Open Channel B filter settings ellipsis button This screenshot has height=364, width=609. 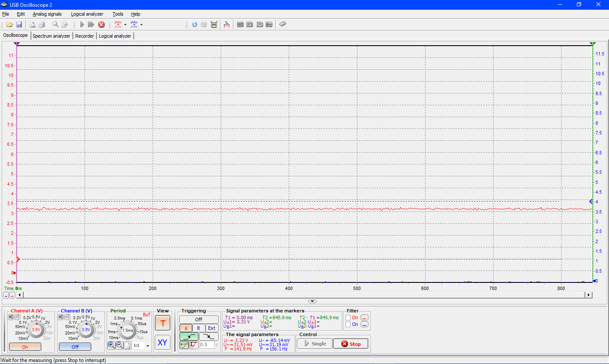coord(365,325)
